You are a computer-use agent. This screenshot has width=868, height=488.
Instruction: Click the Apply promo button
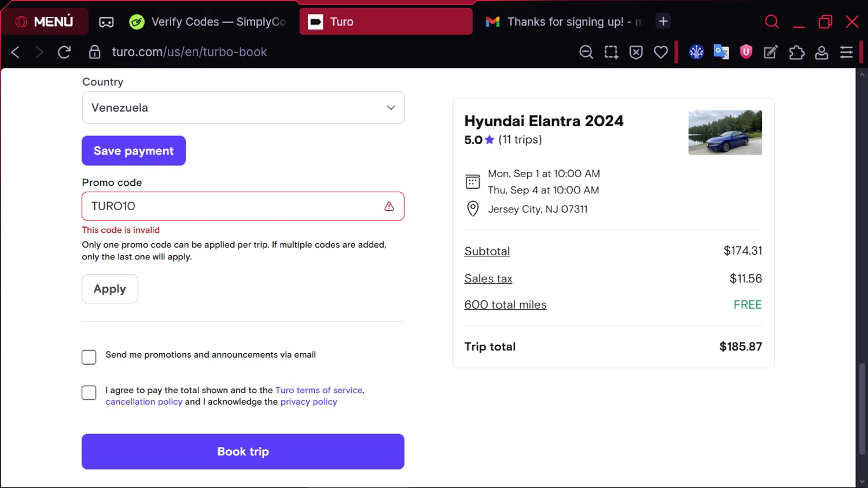coord(110,289)
